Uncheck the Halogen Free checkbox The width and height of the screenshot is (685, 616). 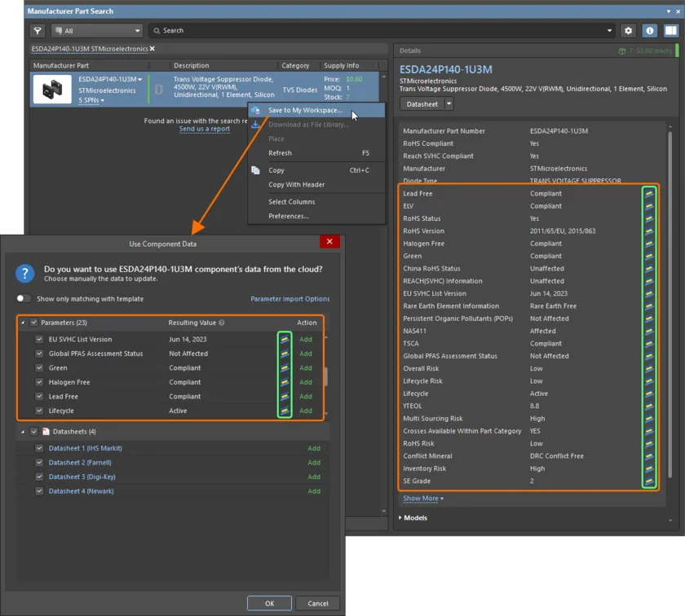pyautogui.click(x=39, y=382)
